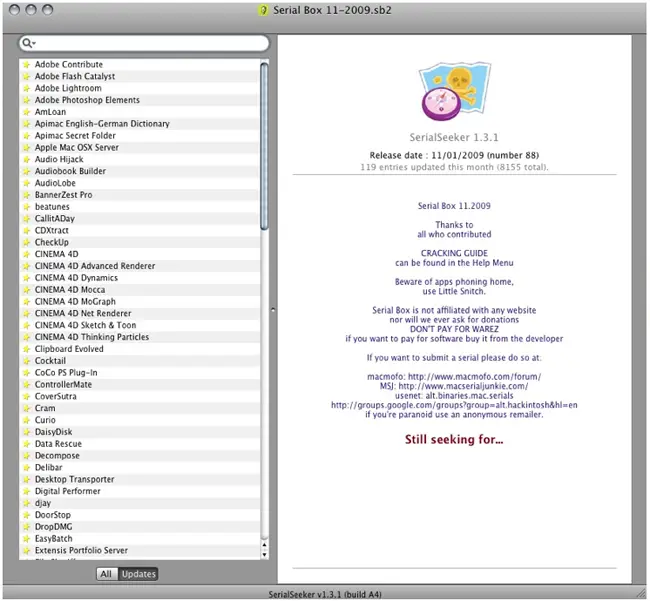650x601 pixels.
Task: Select CoCo PS Plug-In entry
Action: click(140, 373)
